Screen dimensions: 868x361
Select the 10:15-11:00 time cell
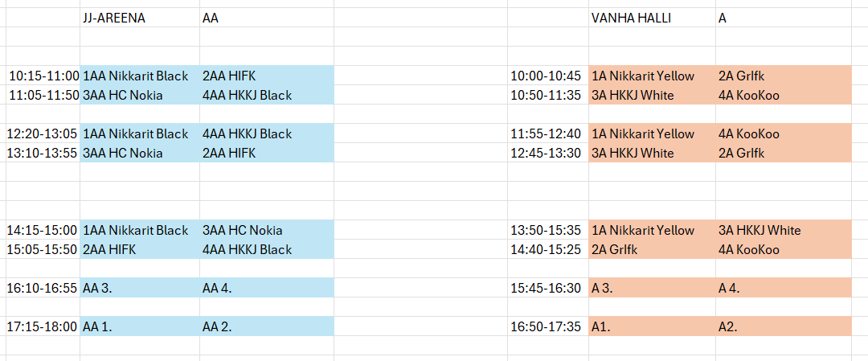44,76
